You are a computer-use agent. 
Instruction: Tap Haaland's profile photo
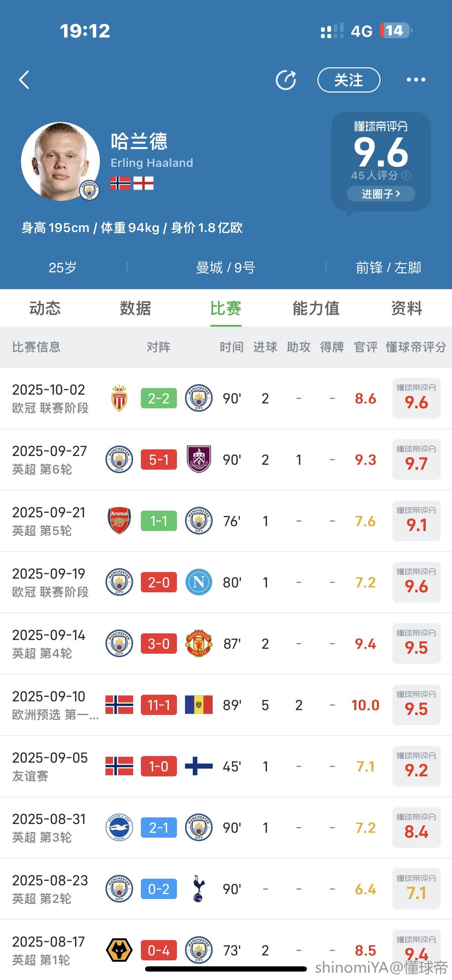click(x=60, y=161)
